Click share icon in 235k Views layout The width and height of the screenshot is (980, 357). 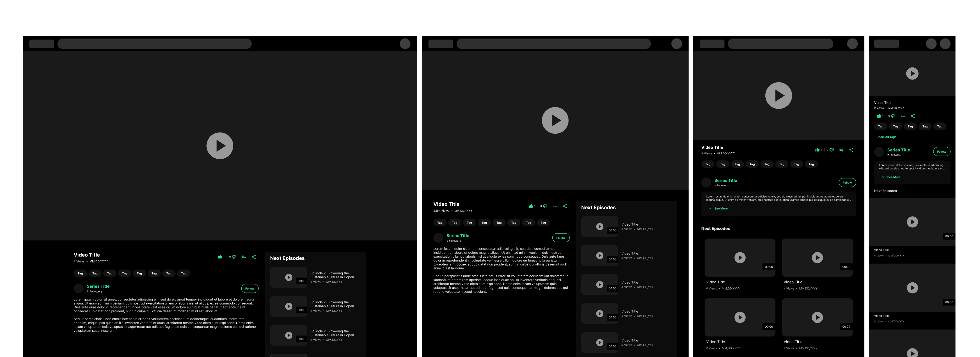click(x=565, y=206)
